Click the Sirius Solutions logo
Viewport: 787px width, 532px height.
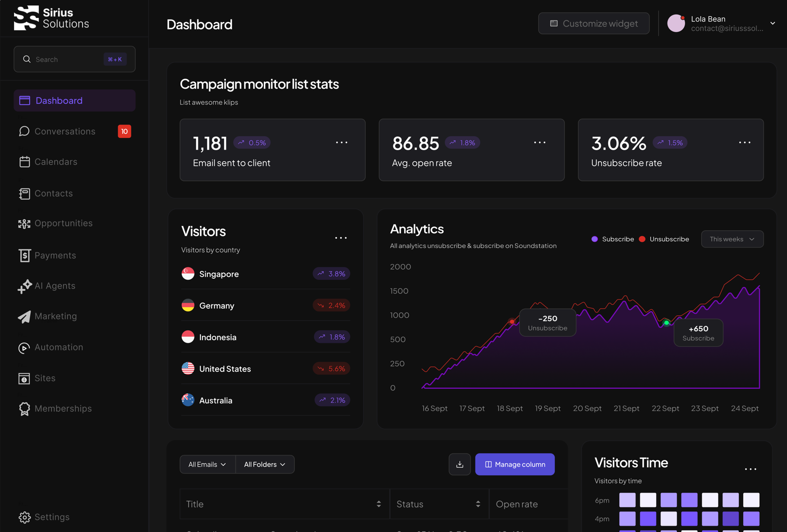point(51,18)
